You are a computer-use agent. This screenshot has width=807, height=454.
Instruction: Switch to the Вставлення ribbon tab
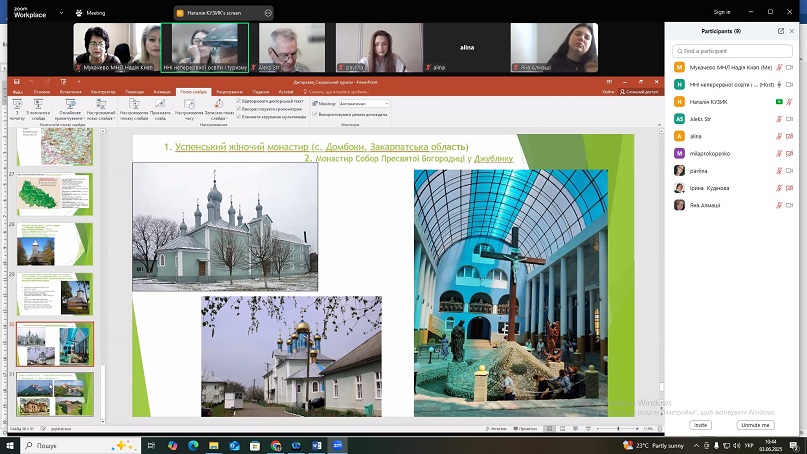pyautogui.click(x=71, y=92)
